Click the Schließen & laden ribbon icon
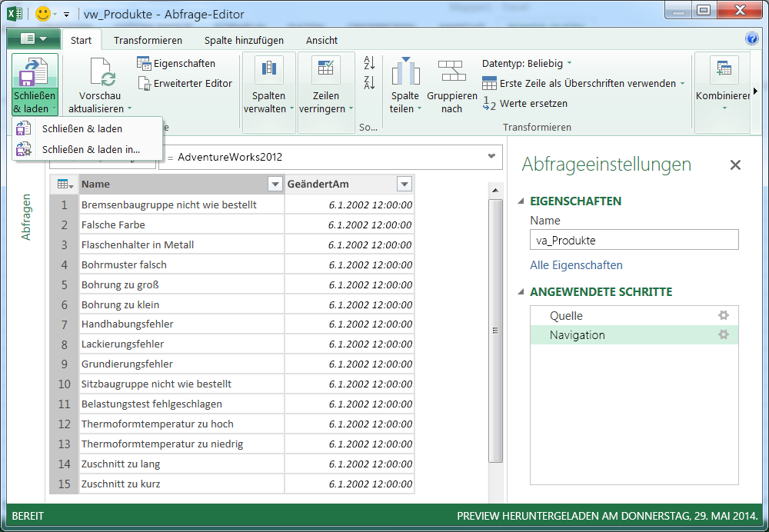The width and height of the screenshot is (769, 532). click(x=33, y=71)
